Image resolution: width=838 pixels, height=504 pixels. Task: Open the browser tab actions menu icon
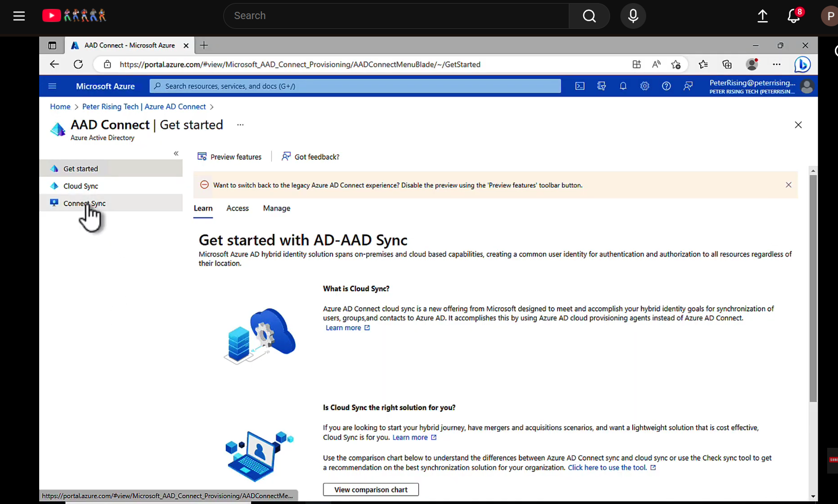tap(52, 45)
